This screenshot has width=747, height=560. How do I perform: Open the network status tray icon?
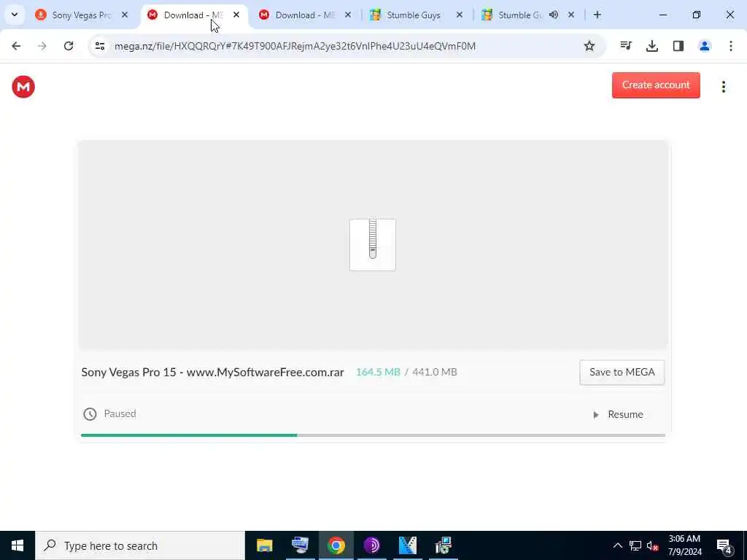tap(635, 545)
